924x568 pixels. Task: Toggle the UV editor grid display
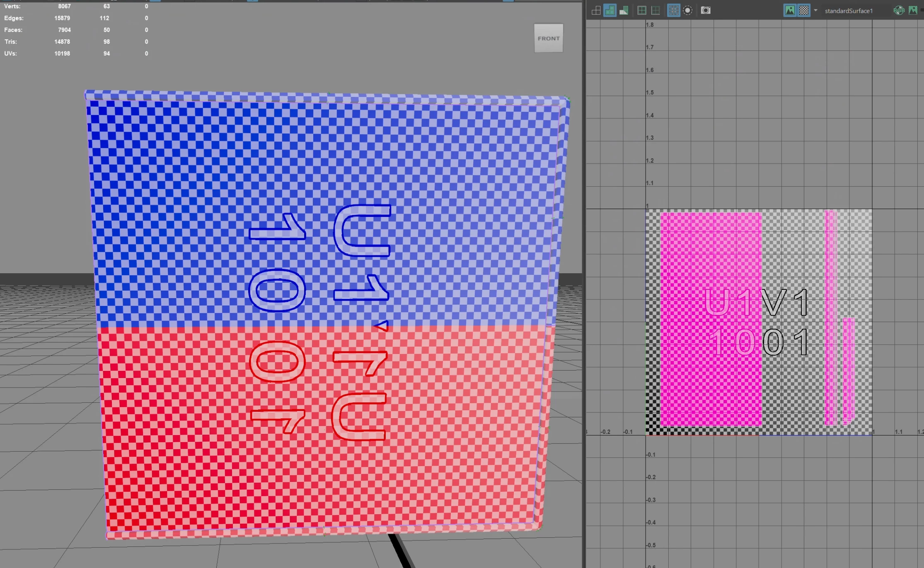pyautogui.click(x=674, y=11)
